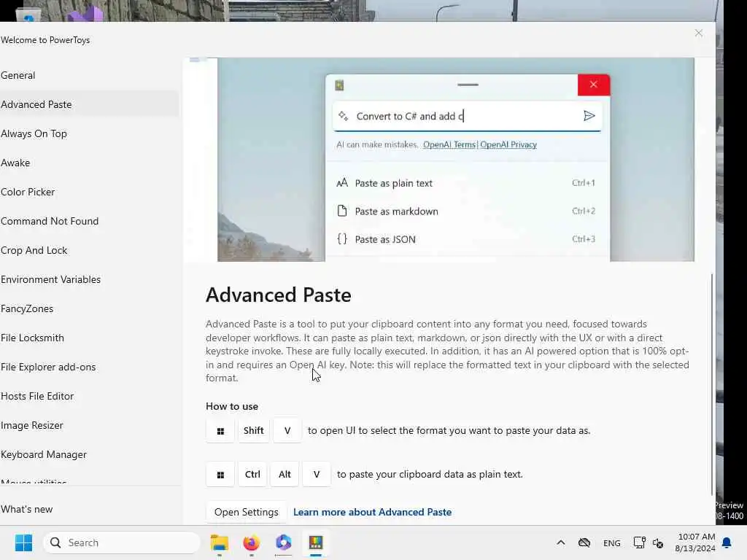Click the Open Settings button
747x560 pixels.
coord(247,512)
